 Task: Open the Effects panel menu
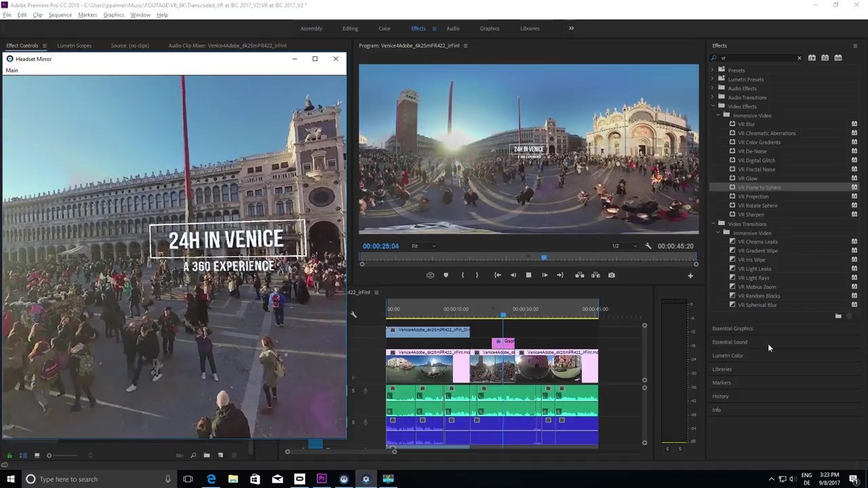coord(855,45)
